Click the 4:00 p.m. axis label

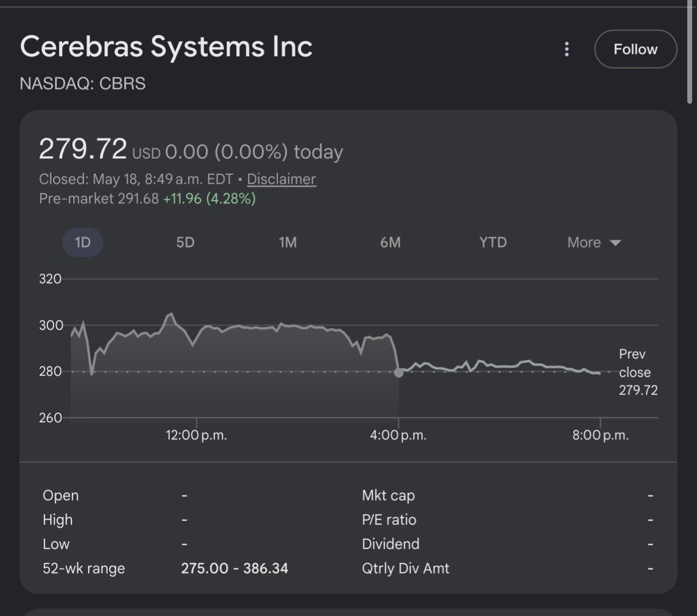pyautogui.click(x=398, y=435)
